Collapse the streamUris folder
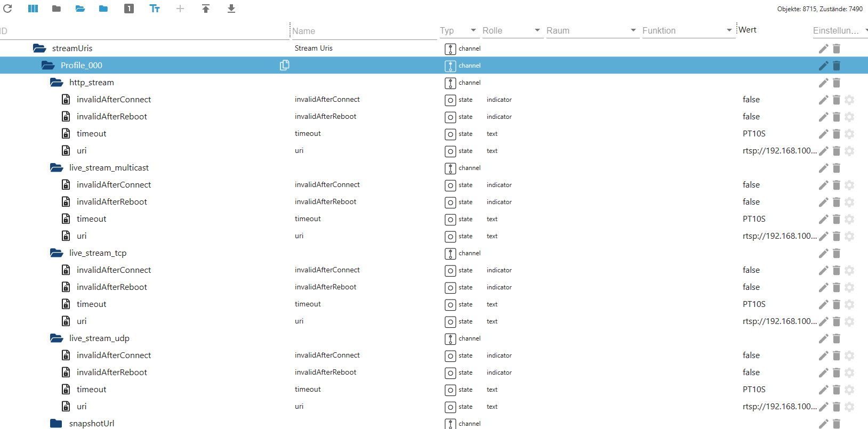Viewport: 868px width, 429px height. (x=39, y=48)
